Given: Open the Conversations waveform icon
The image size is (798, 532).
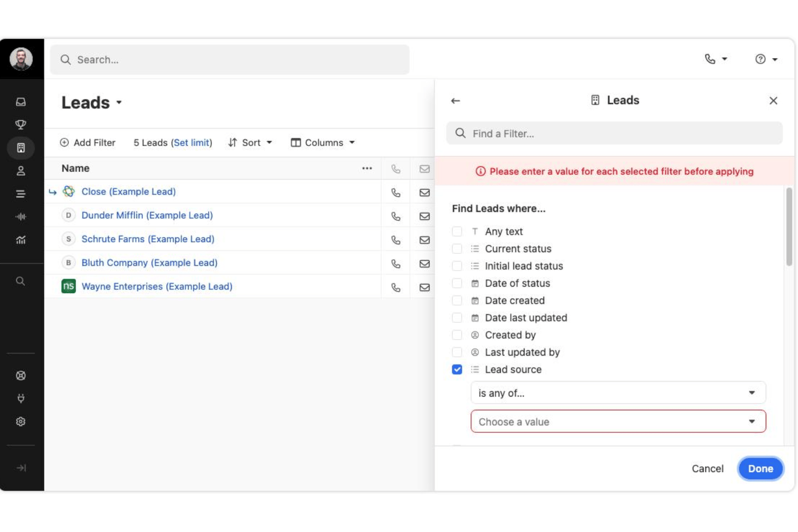Looking at the screenshot, I should (x=20, y=217).
